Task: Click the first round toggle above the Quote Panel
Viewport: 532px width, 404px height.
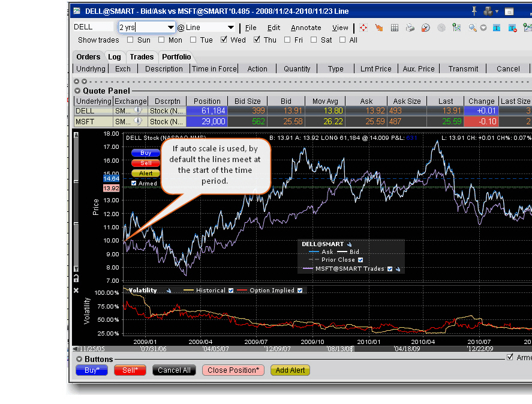Action: point(77,82)
